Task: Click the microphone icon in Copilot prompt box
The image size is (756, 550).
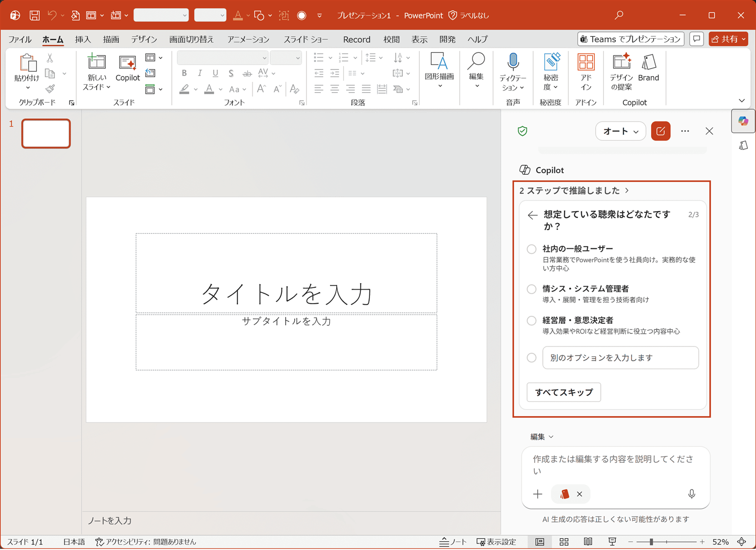Action: pos(691,494)
